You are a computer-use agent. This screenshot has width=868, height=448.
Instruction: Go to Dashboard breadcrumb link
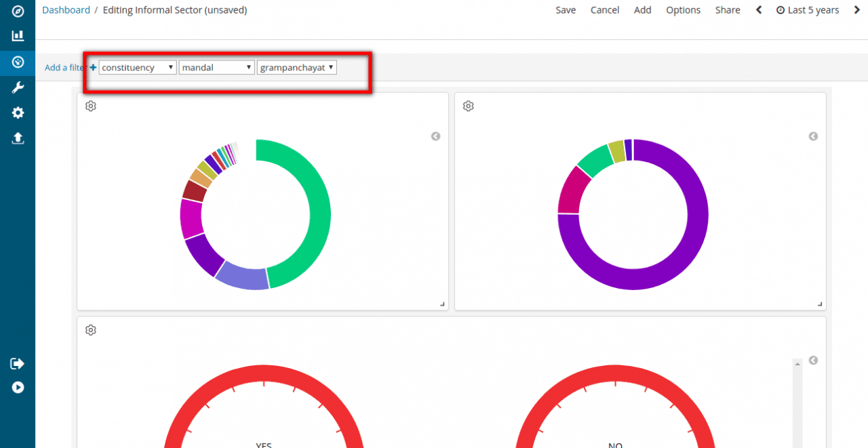click(x=66, y=10)
